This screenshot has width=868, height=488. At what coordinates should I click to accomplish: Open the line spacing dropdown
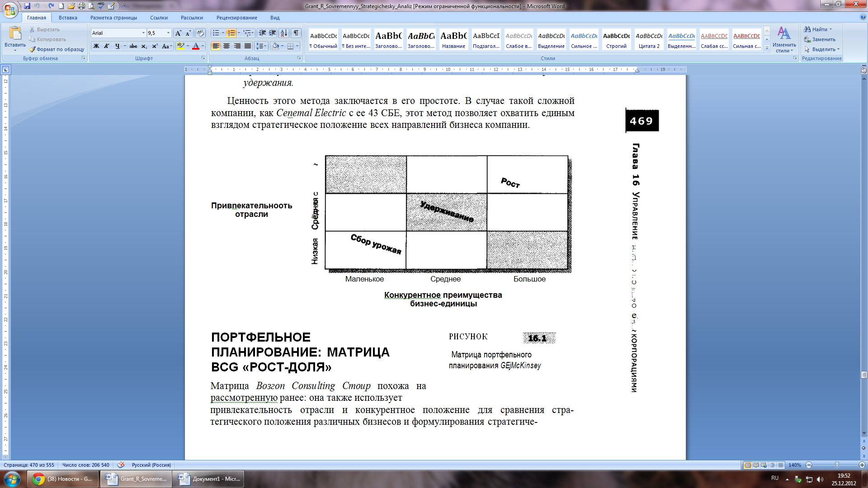pos(261,46)
